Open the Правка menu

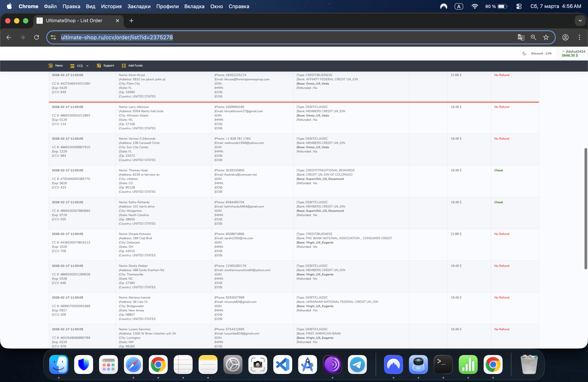[x=71, y=6]
